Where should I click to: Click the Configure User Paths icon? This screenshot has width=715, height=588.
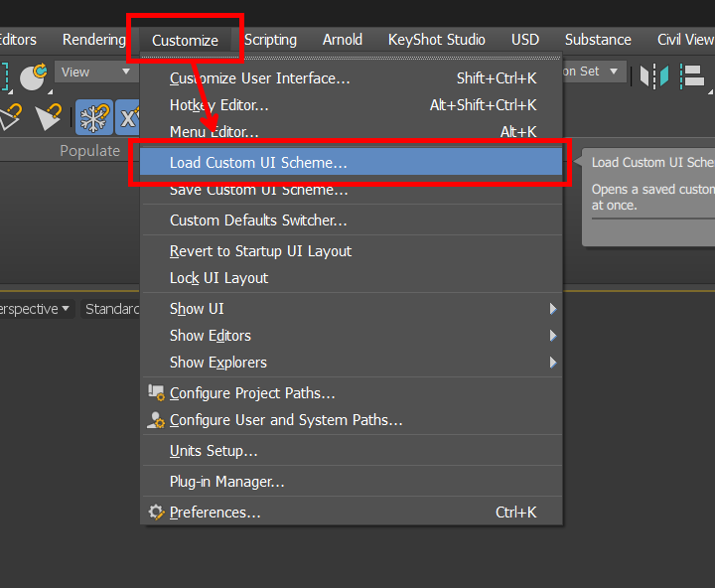pyautogui.click(x=156, y=420)
